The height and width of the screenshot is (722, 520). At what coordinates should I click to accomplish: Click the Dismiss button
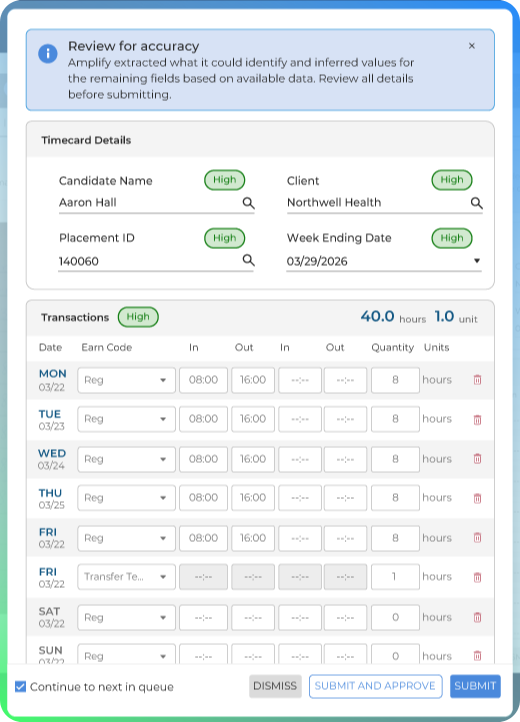275,686
